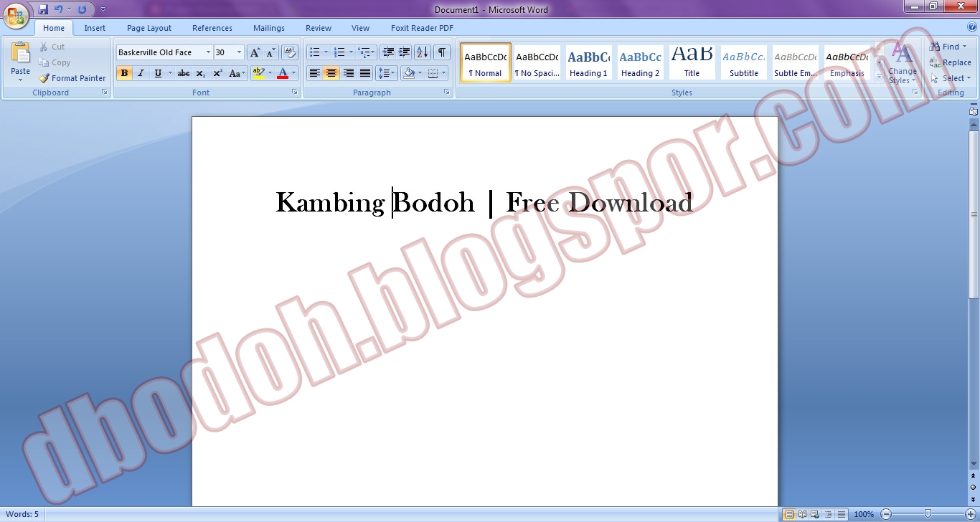980x522 pixels.
Task: Undo the last action
Action: pos(59,9)
